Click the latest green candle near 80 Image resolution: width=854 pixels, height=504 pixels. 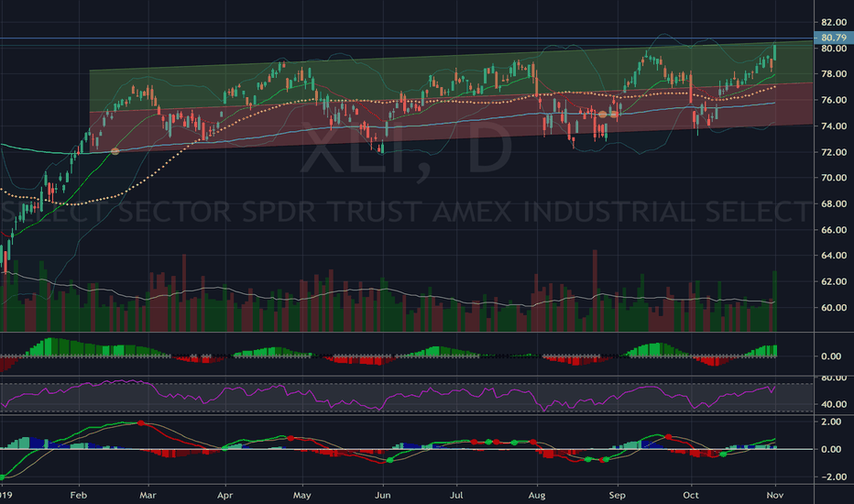tap(774, 52)
